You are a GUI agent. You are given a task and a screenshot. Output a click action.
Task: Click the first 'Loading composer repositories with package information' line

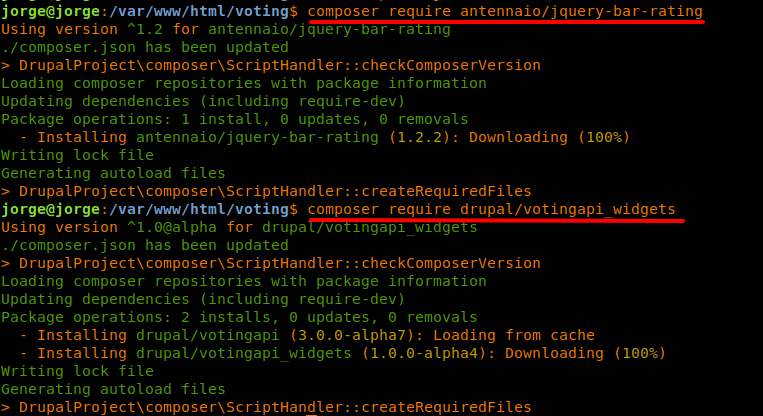(x=244, y=83)
